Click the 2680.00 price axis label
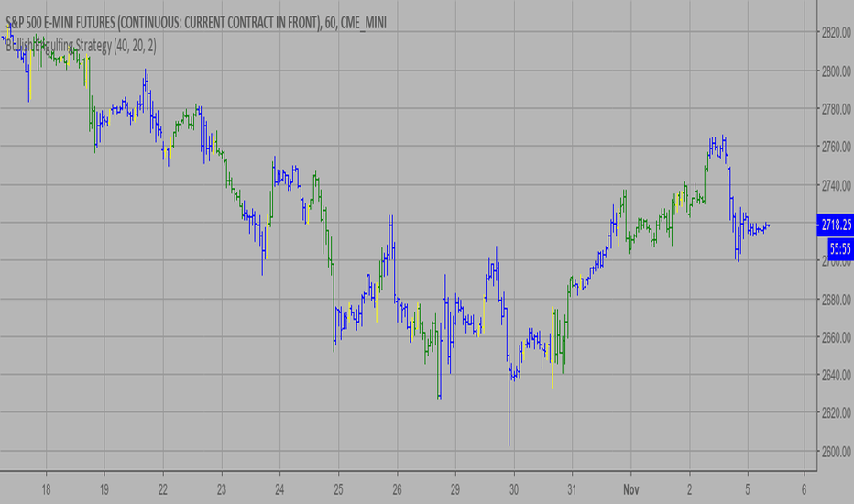This screenshot has height=504, width=854. [836, 299]
